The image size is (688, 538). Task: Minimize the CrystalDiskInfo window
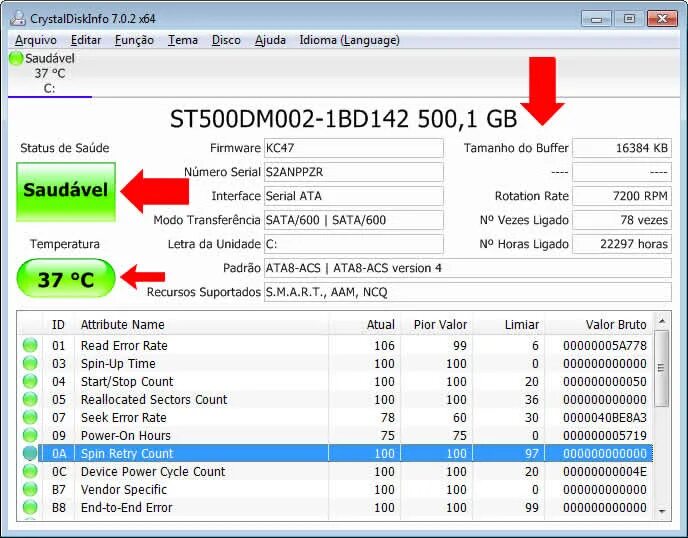[x=596, y=19]
